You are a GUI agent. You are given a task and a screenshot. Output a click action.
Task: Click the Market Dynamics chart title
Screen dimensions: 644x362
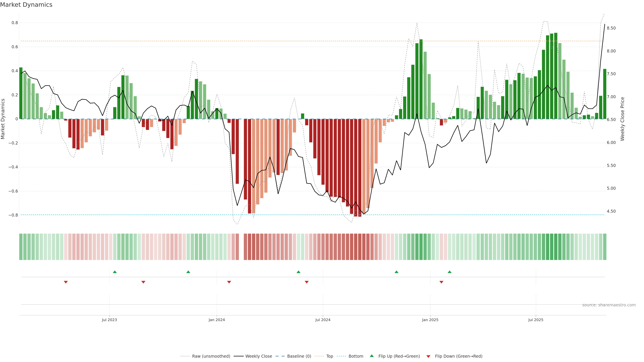tap(26, 5)
